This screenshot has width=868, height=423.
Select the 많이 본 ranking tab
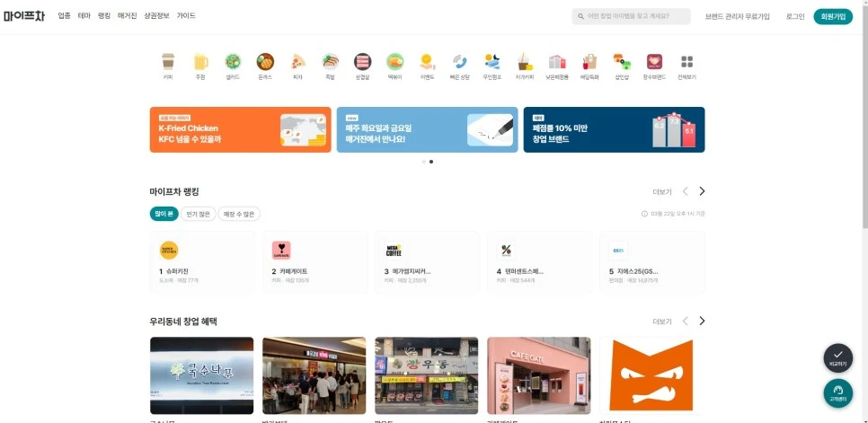click(x=164, y=214)
